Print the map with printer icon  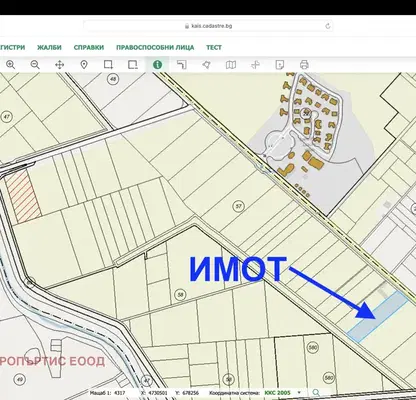(x=304, y=65)
